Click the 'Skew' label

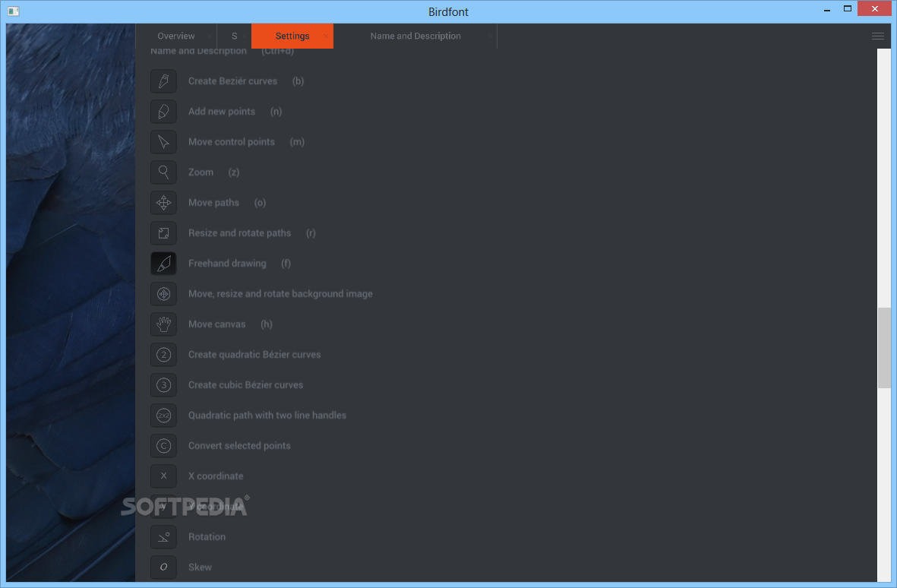click(201, 567)
